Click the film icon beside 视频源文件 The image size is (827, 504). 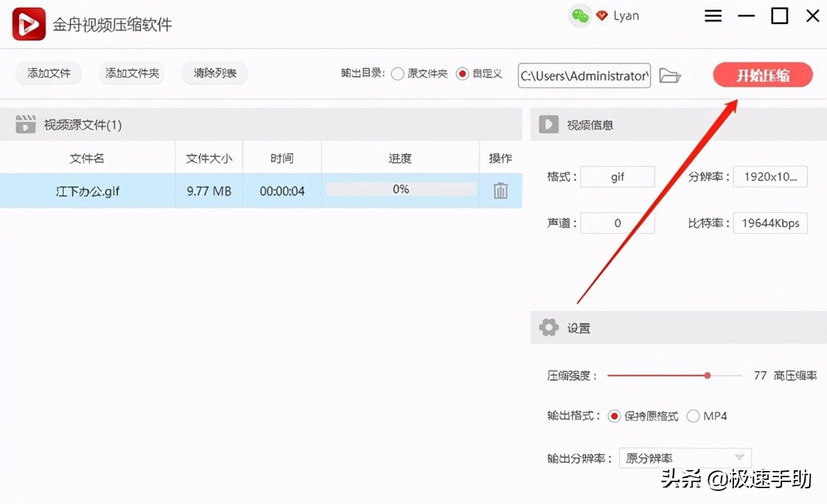(x=26, y=124)
